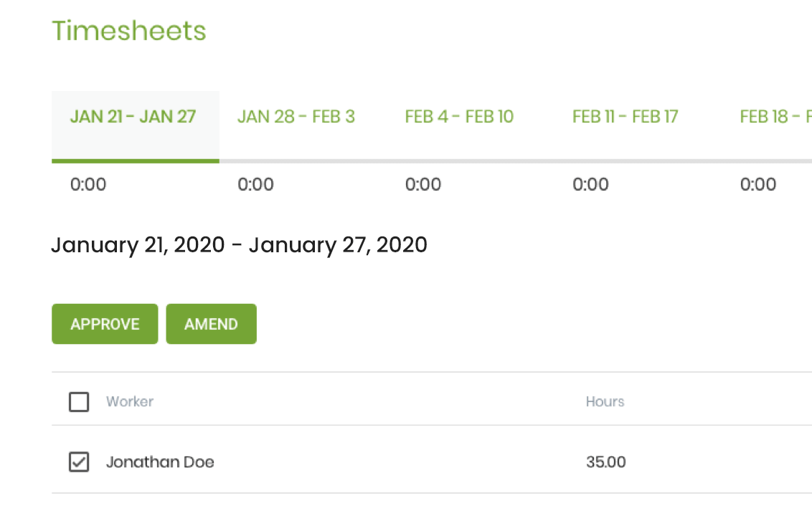Tick the select-all checkbox beside Worker

click(x=79, y=401)
